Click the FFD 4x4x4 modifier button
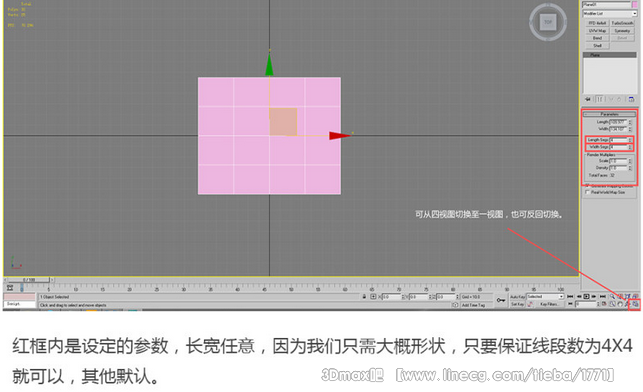The width and height of the screenshot is (643, 392). [597, 23]
